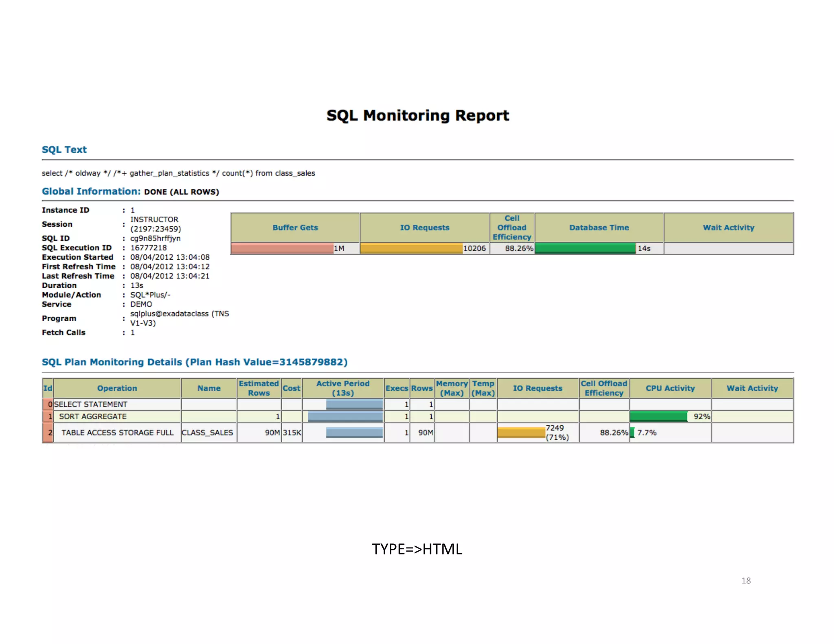Click the Operation column header
The image size is (834, 644).
click(117, 388)
